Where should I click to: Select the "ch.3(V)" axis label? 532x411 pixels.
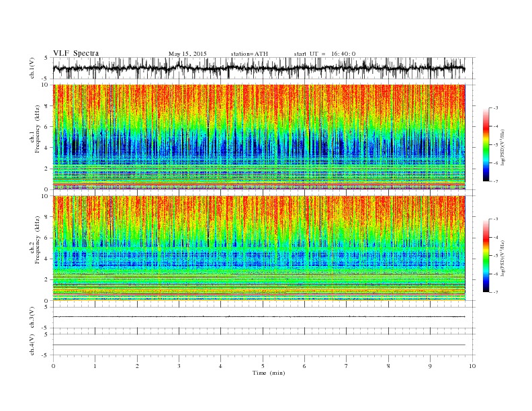tap(32, 318)
